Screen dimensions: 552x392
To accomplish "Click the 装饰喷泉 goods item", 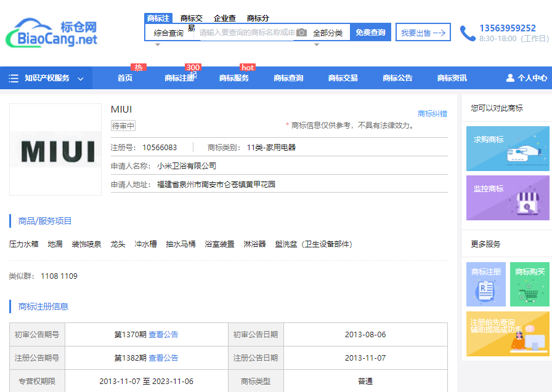I will coord(87,244).
